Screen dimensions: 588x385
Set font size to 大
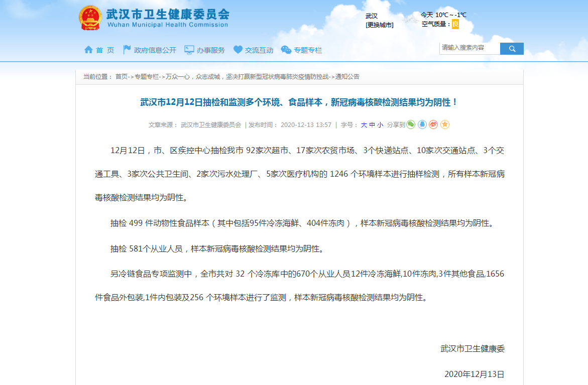point(364,125)
